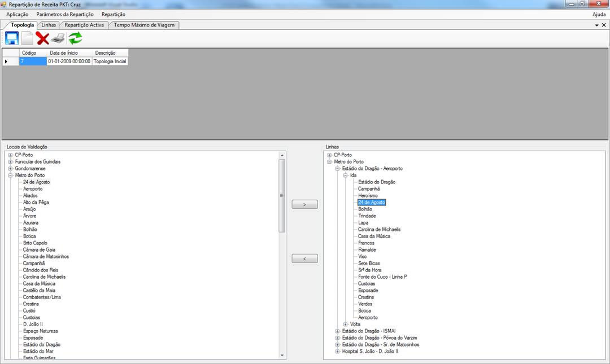Expand the Funicular dos Guindais node
The height and width of the screenshot is (364, 610).
[x=10, y=162]
